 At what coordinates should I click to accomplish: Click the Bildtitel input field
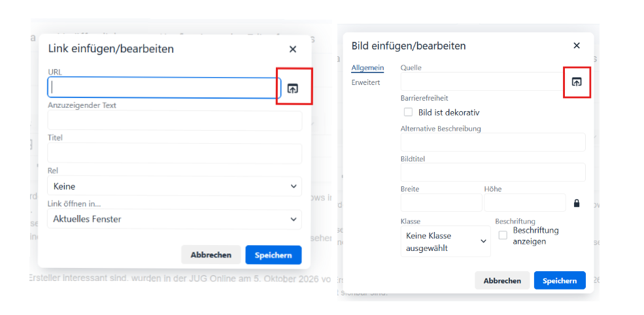493,173
